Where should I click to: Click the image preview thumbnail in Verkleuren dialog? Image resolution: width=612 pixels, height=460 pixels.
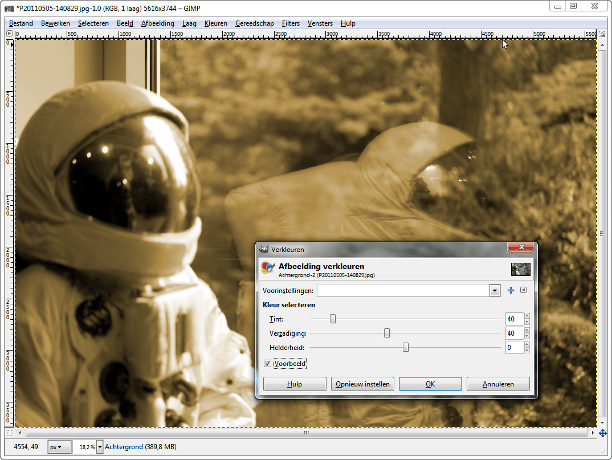(x=521, y=269)
